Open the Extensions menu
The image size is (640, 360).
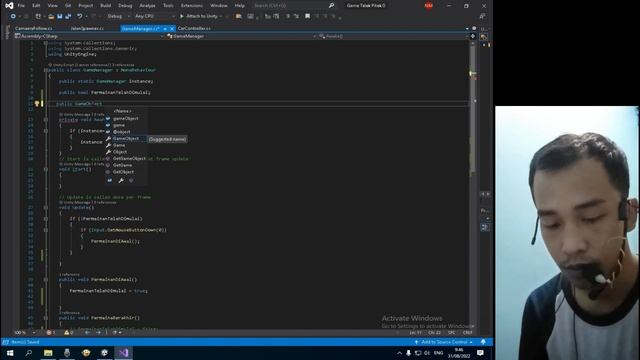coord(191,6)
